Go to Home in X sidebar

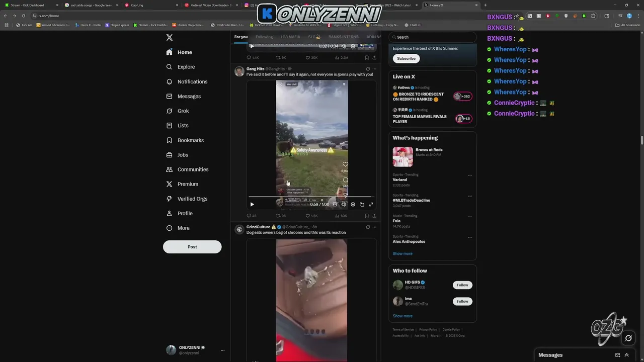(179, 52)
